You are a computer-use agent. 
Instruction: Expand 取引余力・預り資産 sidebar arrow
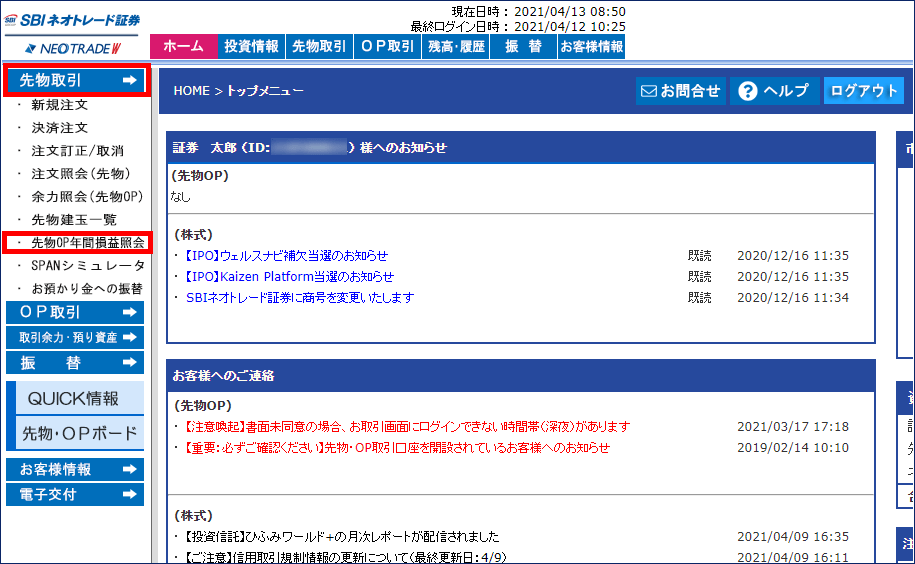pyautogui.click(x=130, y=337)
